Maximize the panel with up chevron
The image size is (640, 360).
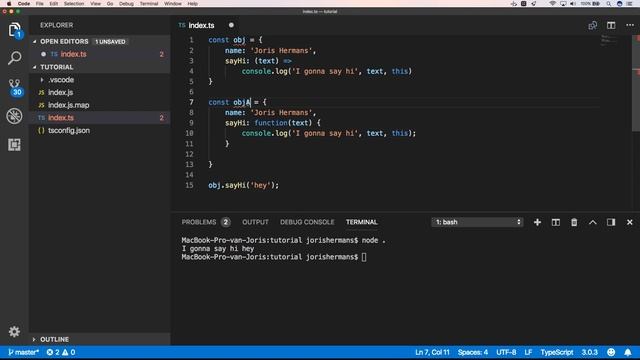tap(593, 222)
